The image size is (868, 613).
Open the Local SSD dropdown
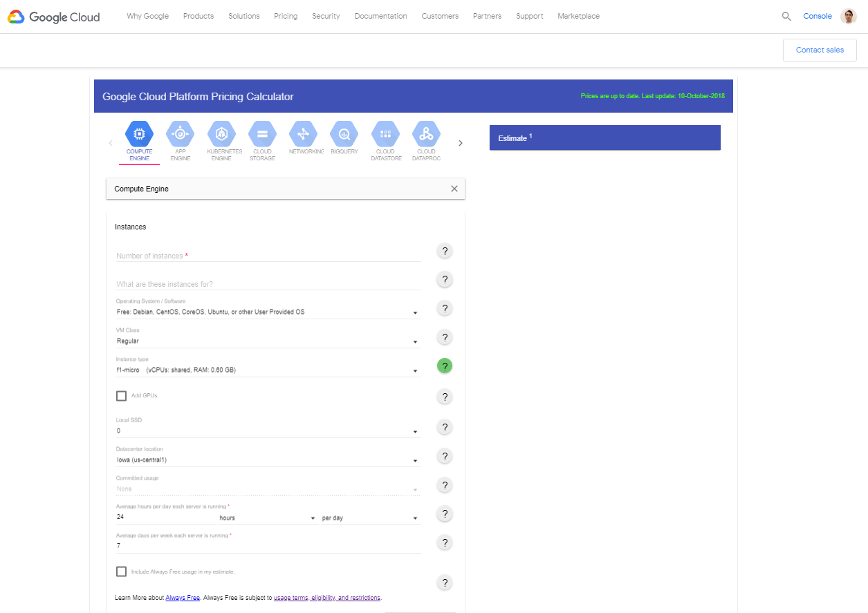(x=268, y=431)
